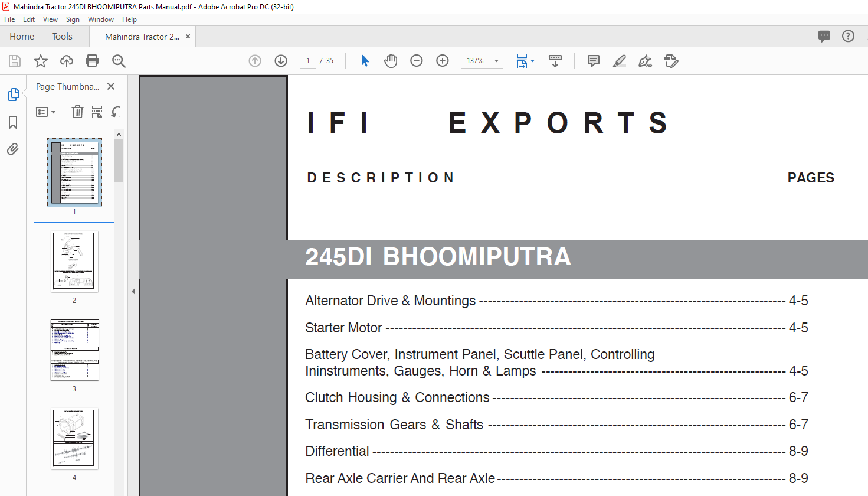This screenshot has width=868, height=496.
Task: Click the print pages thumbnail icon
Action: click(97, 112)
